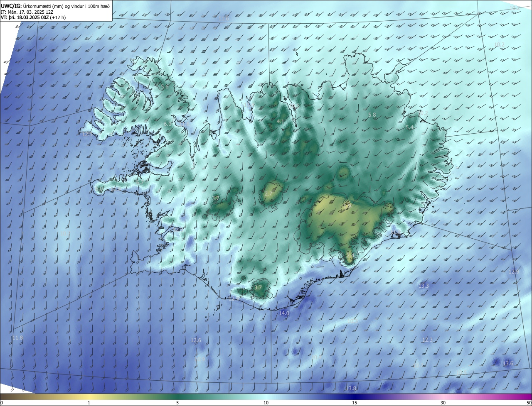Screen dimensions: 532x406
Task: Click the 1 tick on the color scale
Action: (89, 403)
